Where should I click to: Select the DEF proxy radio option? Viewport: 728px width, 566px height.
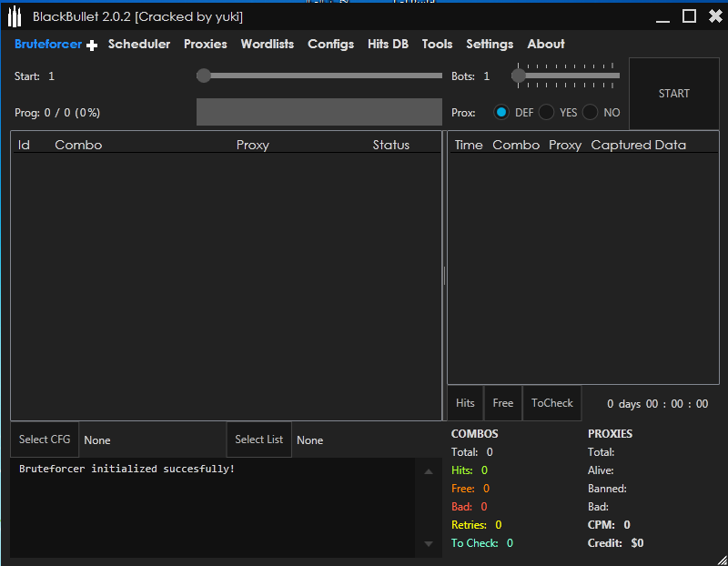tap(501, 112)
